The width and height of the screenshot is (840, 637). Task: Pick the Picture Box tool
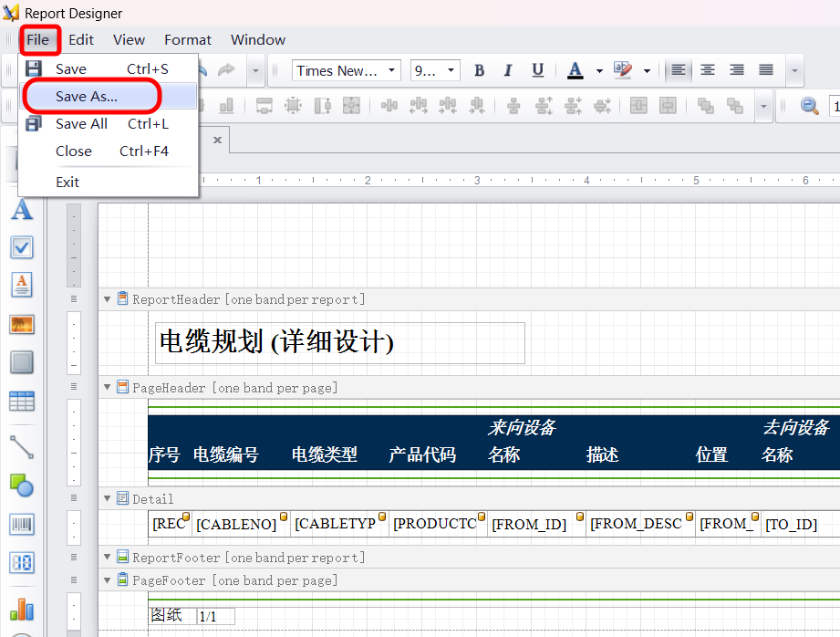(22, 324)
